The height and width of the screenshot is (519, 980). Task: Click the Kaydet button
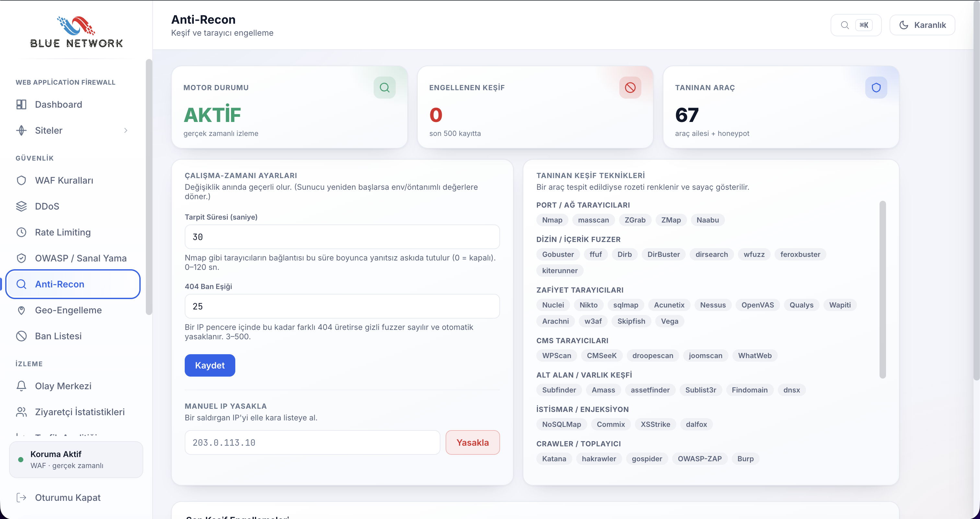[210, 365]
